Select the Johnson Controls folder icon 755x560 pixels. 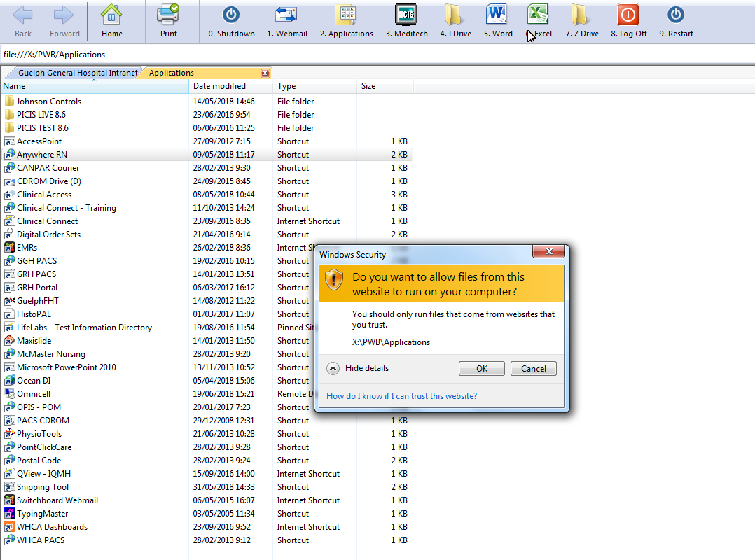coord(9,101)
